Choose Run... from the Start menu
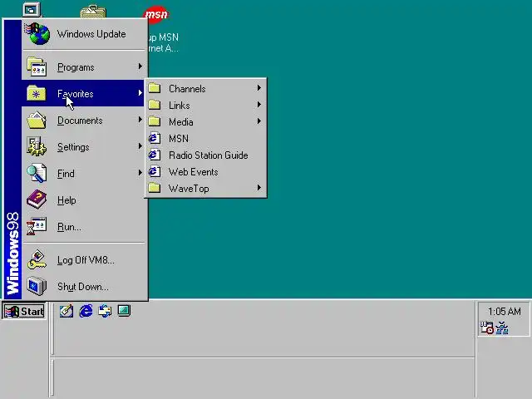The height and width of the screenshot is (399, 532). pyautogui.click(x=85, y=226)
